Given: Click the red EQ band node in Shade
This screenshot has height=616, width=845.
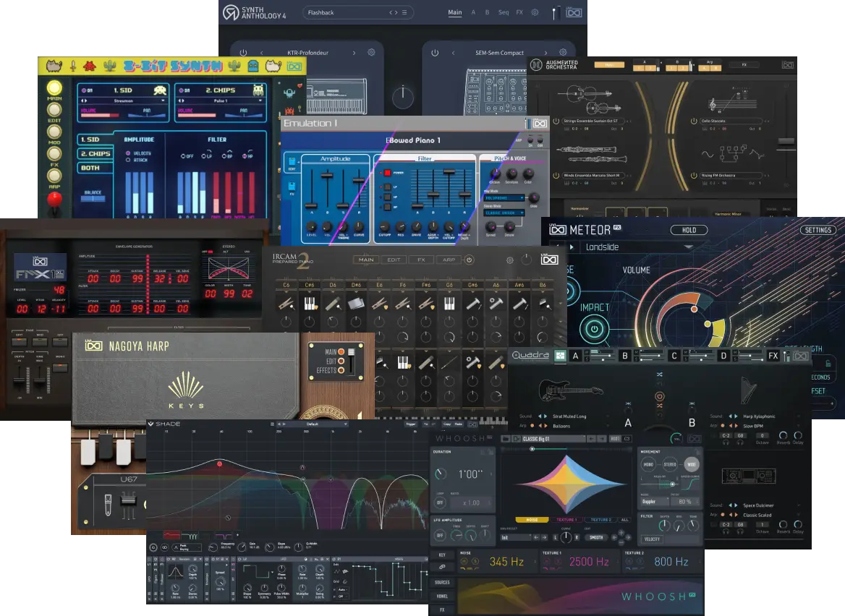Looking at the screenshot, I should pos(219,463).
